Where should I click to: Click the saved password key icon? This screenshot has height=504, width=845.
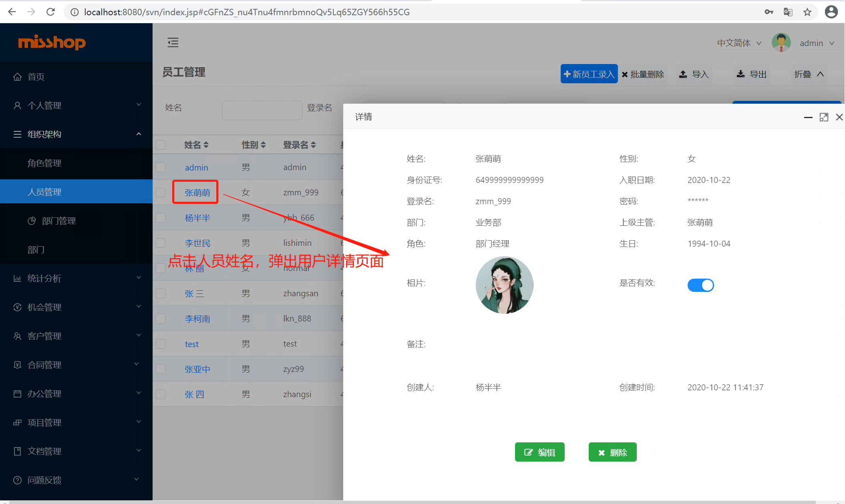pyautogui.click(x=769, y=12)
